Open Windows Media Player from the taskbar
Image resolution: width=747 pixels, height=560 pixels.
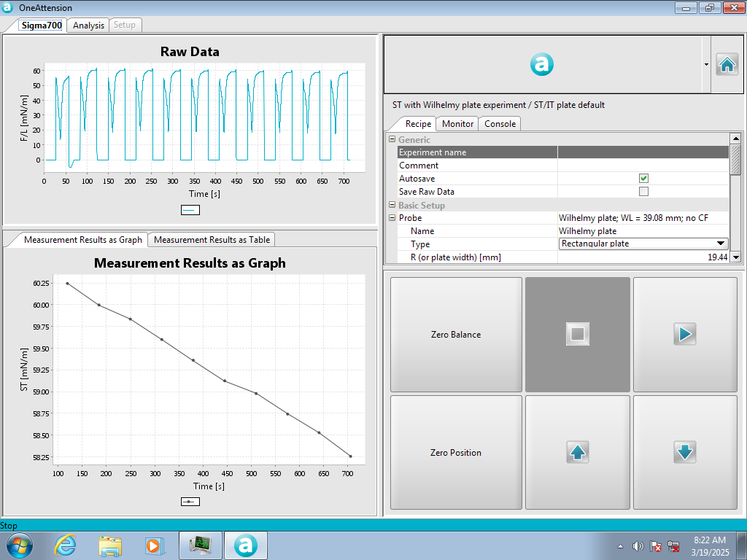tap(155, 545)
